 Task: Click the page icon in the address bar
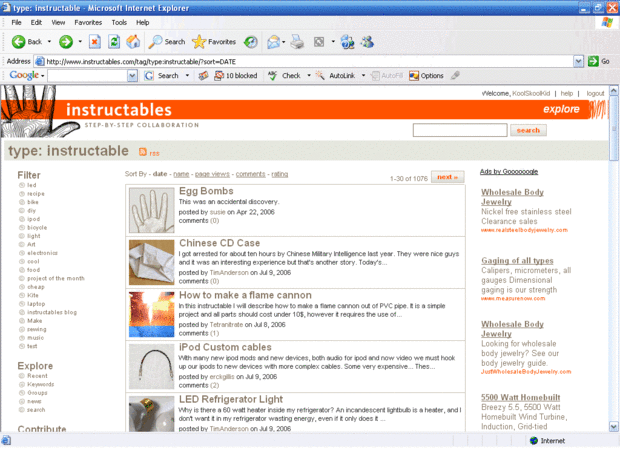[40, 61]
